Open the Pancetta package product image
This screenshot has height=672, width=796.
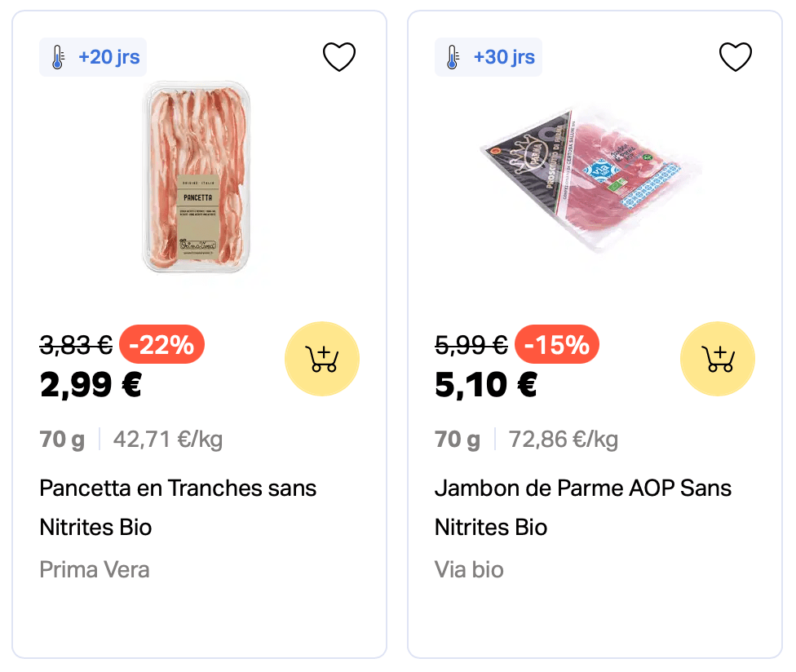197,177
